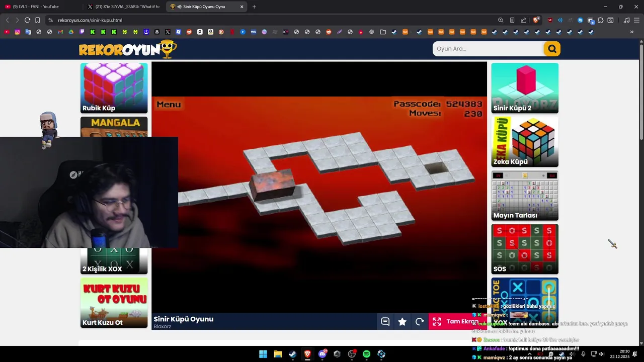Screen dimensions: 644x362
Task: Open the Brave playlist music icon
Action: pyautogui.click(x=626, y=20)
